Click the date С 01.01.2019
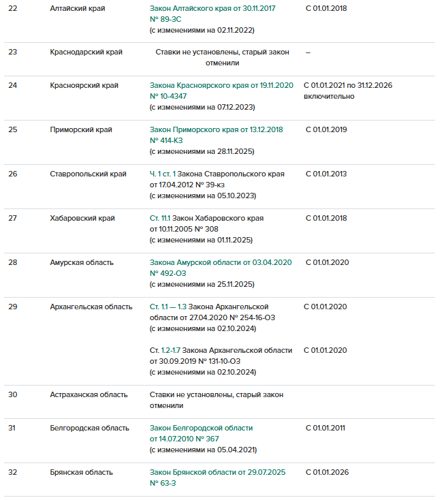 pyautogui.click(x=326, y=129)
